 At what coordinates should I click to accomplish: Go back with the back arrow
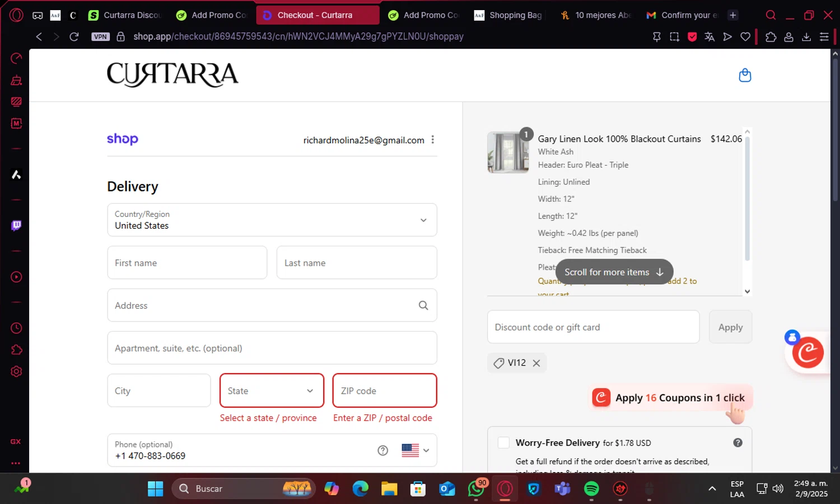click(x=39, y=36)
